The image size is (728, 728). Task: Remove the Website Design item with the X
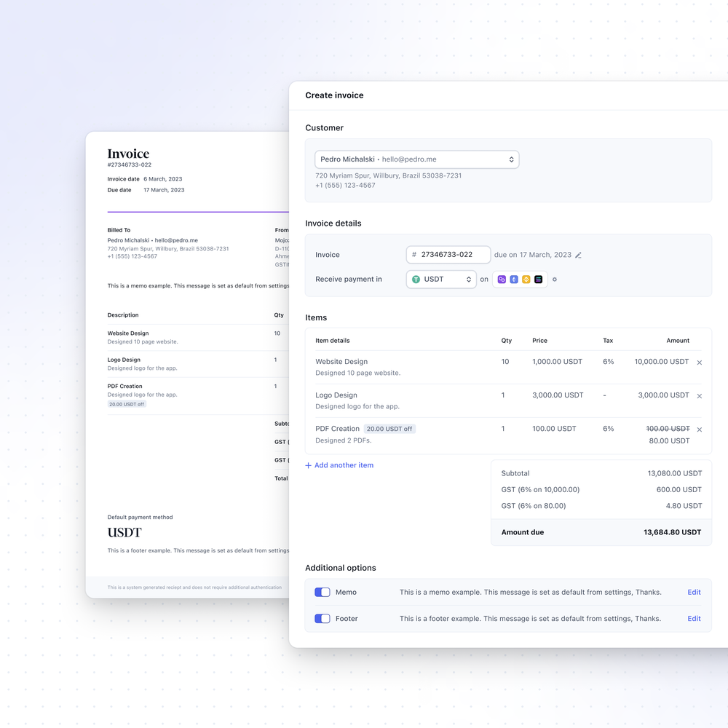(699, 362)
